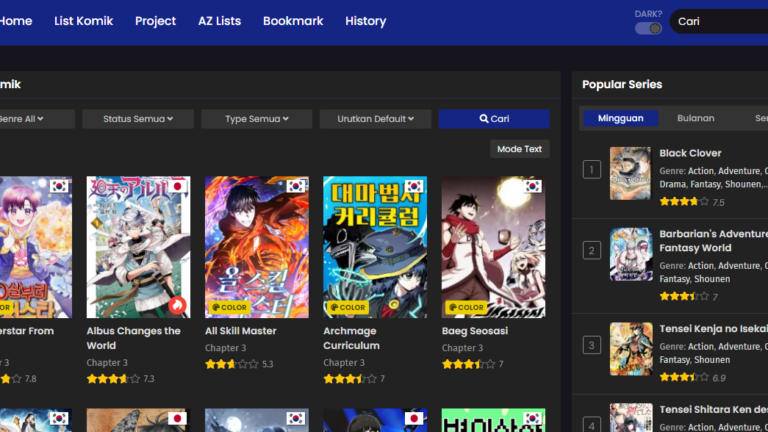The image size is (768, 432).
Task: Expand the Status Semua dropdown
Action: (x=138, y=119)
